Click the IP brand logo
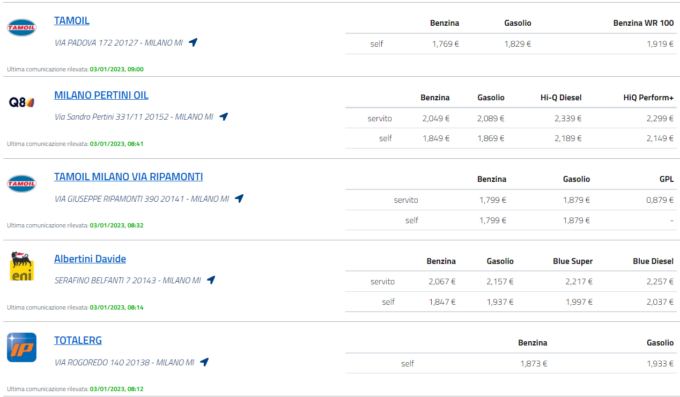The height and width of the screenshot is (397, 680). point(22,348)
